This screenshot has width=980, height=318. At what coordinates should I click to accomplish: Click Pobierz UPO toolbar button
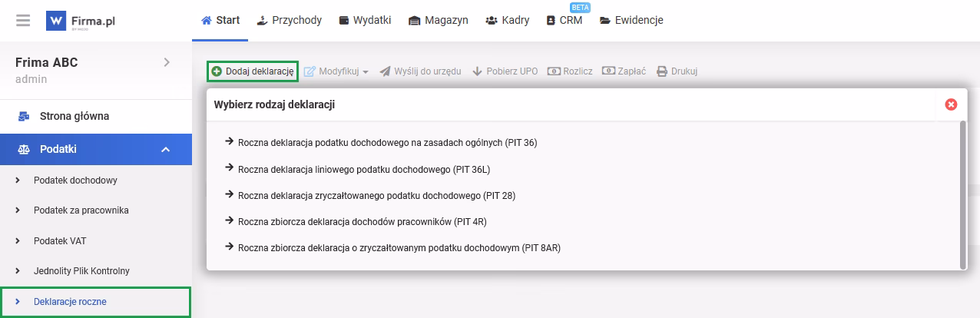tap(505, 71)
